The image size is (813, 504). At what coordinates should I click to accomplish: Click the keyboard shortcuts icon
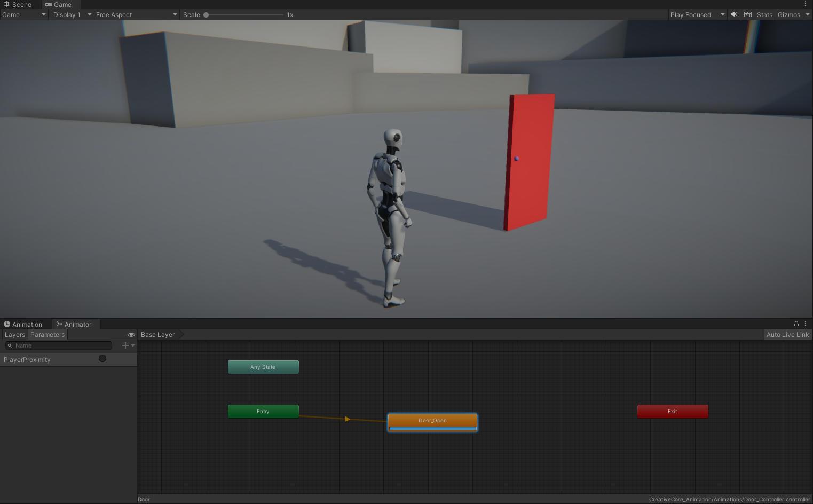748,14
